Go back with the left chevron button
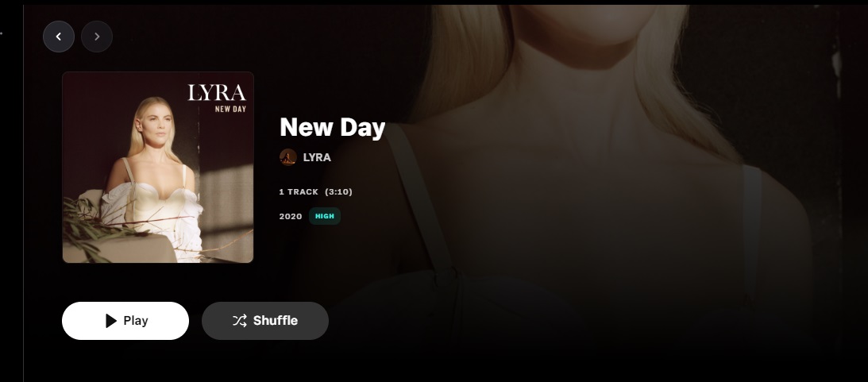The height and width of the screenshot is (382, 868). [x=59, y=37]
